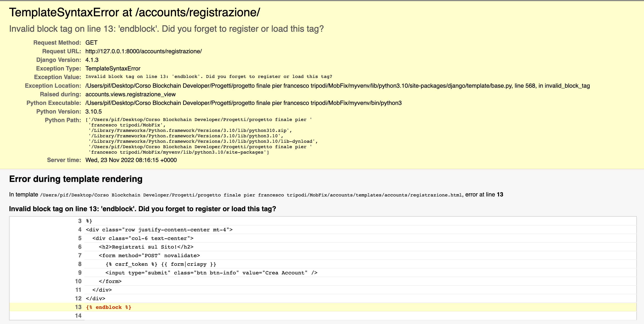The image size is (644, 324).
Task: Click the Server time value
Action: tap(131, 160)
